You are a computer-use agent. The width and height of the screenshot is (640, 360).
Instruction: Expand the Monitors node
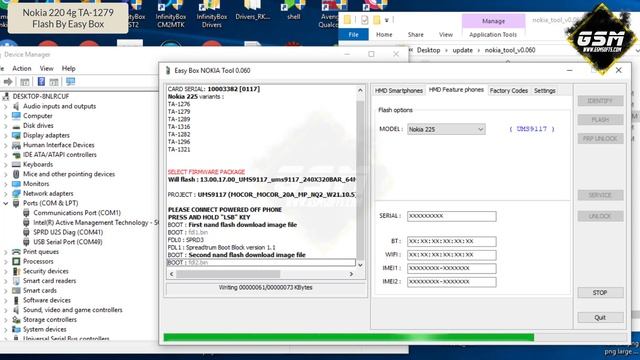click(x=6, y=184)
